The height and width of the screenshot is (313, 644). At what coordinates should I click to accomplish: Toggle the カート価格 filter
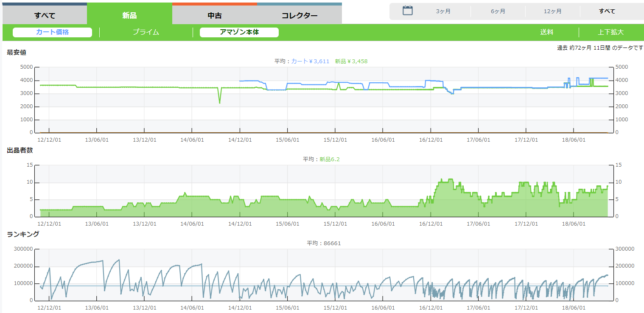[x=52, y=32]
